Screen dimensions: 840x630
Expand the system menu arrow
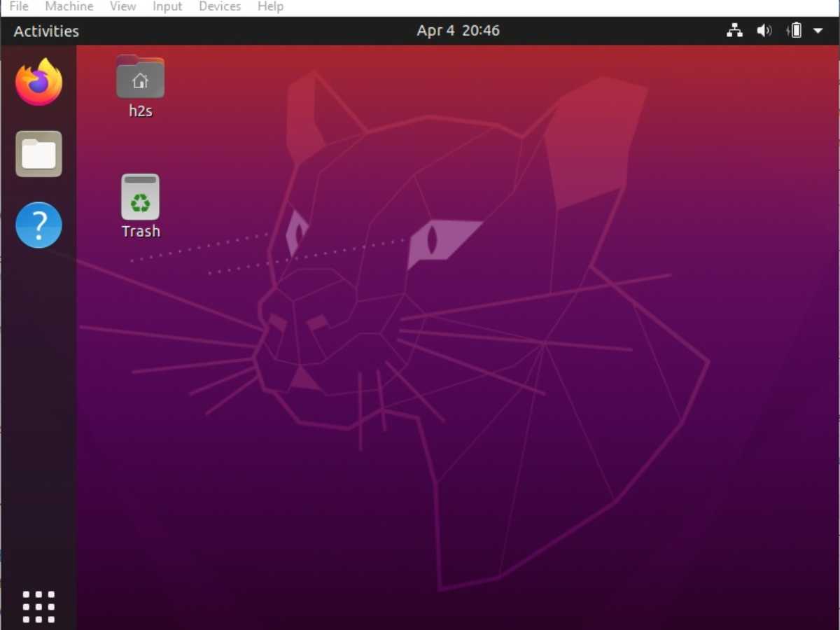click(x=818, y=31)
